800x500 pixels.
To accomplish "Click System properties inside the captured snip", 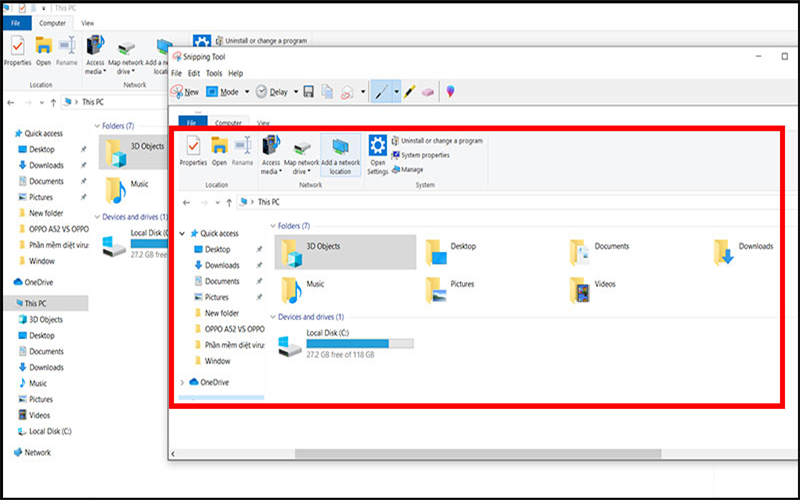I will click(x=421, y=155).
